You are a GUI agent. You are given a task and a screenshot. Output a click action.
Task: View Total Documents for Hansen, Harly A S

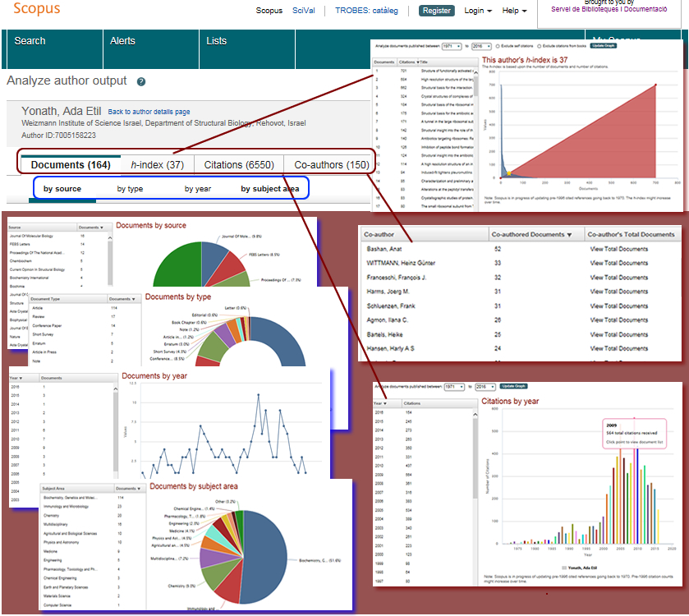[618, 349]
